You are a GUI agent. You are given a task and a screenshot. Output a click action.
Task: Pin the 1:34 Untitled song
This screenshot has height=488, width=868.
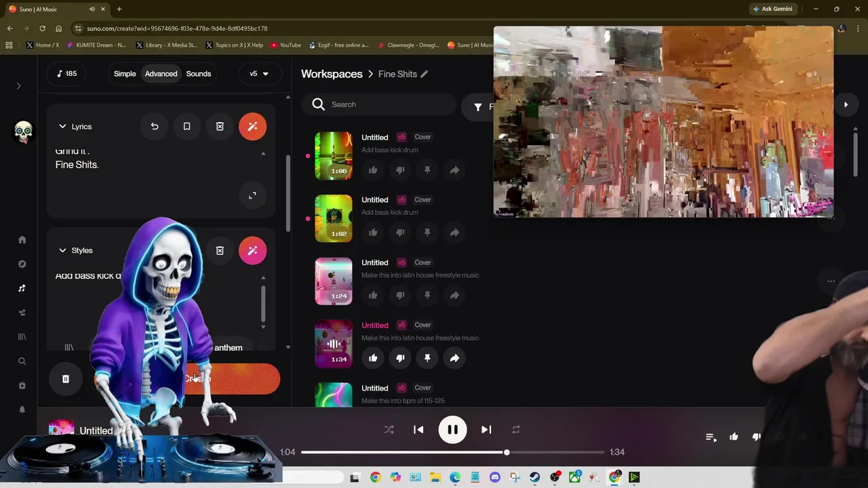pos(427,358)
